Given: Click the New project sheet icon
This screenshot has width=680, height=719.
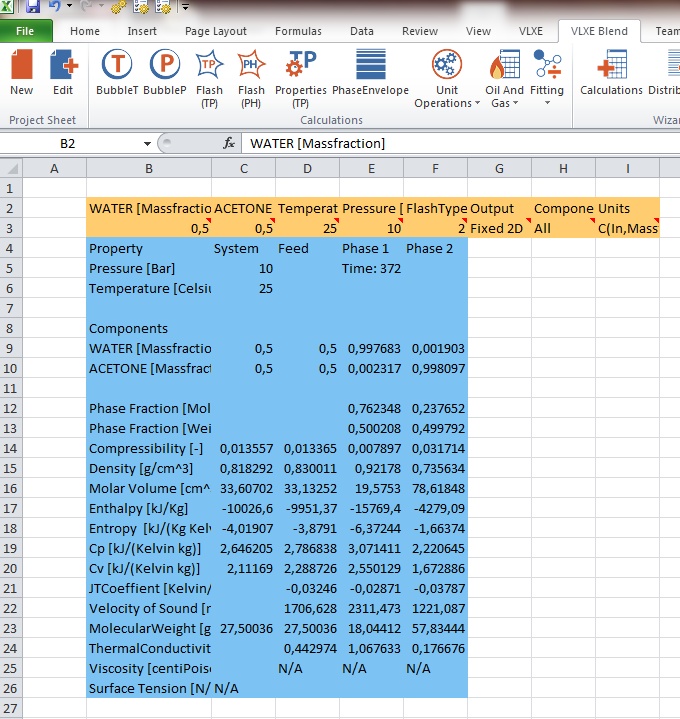Looking at the screenshot, I should tap(22, 65).
